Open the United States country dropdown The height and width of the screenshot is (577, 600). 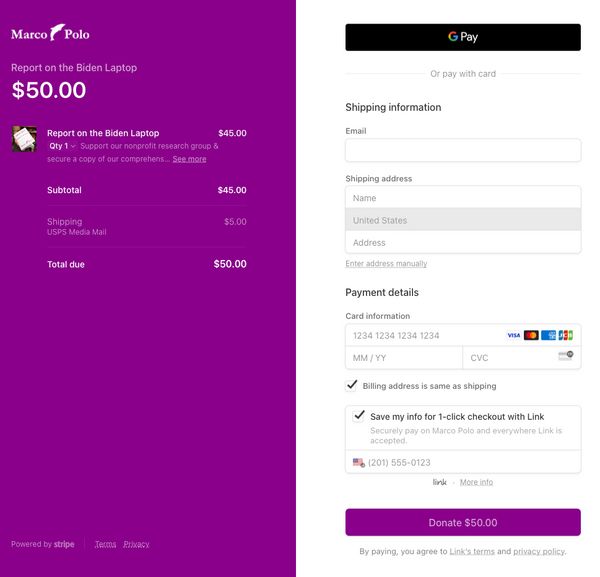463,220
